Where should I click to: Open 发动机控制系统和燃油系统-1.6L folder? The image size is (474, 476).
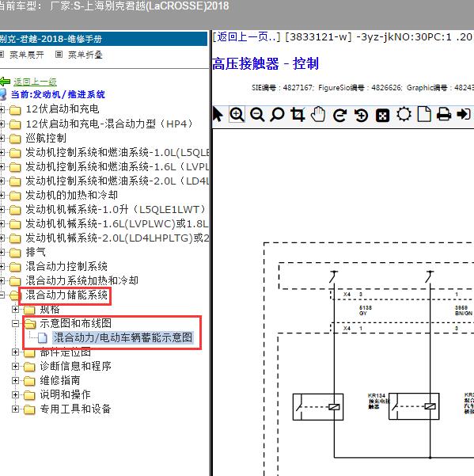(x=117, y=166)
